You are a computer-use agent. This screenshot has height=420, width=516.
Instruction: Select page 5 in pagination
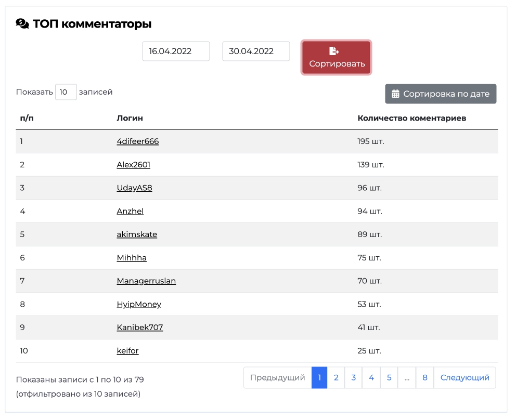click(389, 377)
